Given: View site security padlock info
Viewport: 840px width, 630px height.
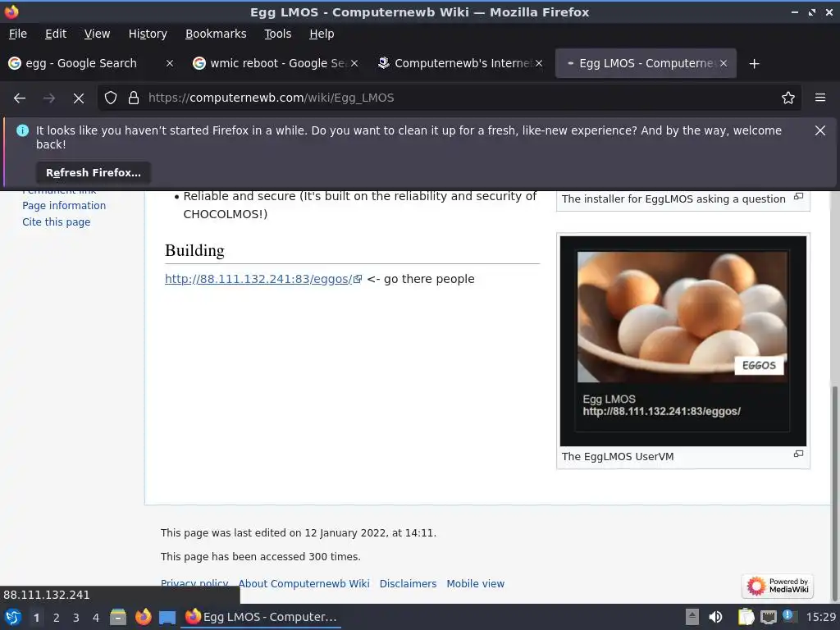Looking at the screenshot, I should [134, 98].
